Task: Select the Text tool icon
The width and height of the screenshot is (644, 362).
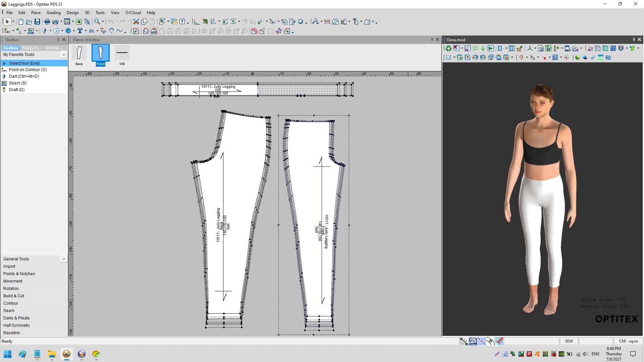Action: [x=80, y=31]
